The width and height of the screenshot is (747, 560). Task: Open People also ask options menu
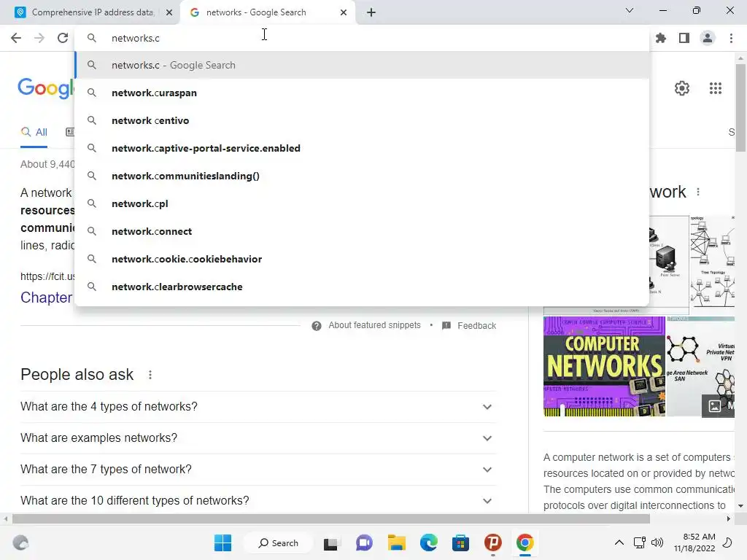[150, 375]
